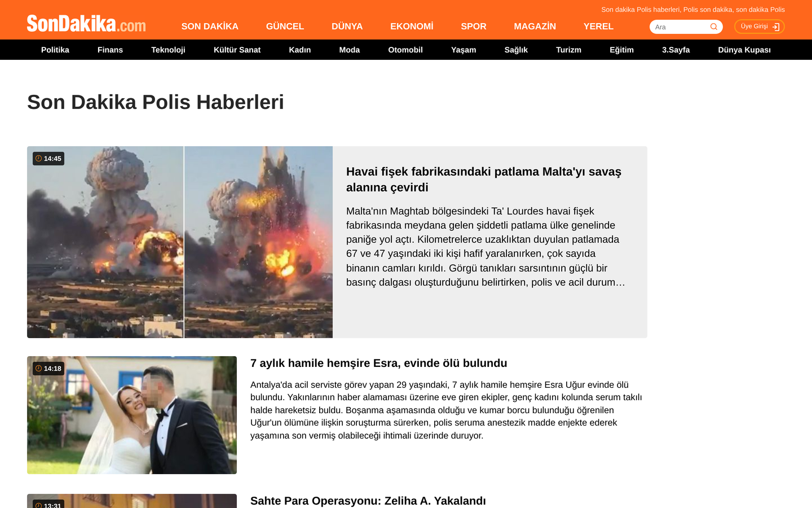The height and width of the screenshot is (508, 812).
Task: Select the SPOR menu item
Action: point(474,27)
